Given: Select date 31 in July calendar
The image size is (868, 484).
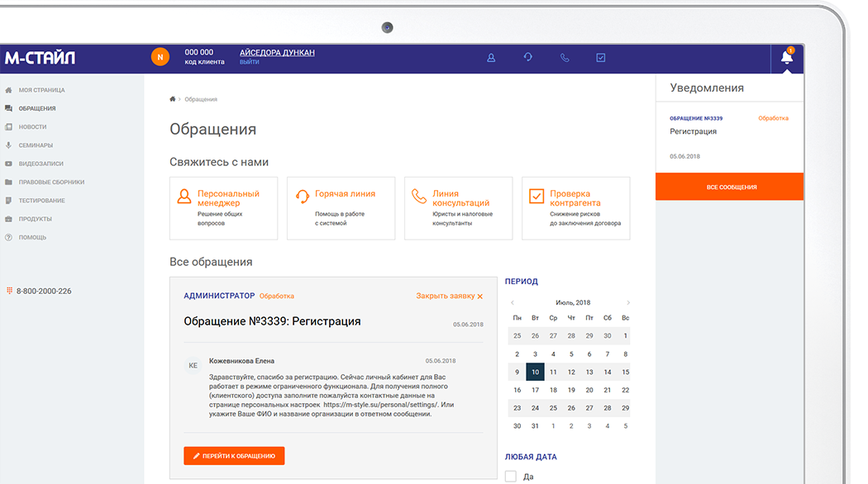Looking at the screenshot, I should coord(535,426).
